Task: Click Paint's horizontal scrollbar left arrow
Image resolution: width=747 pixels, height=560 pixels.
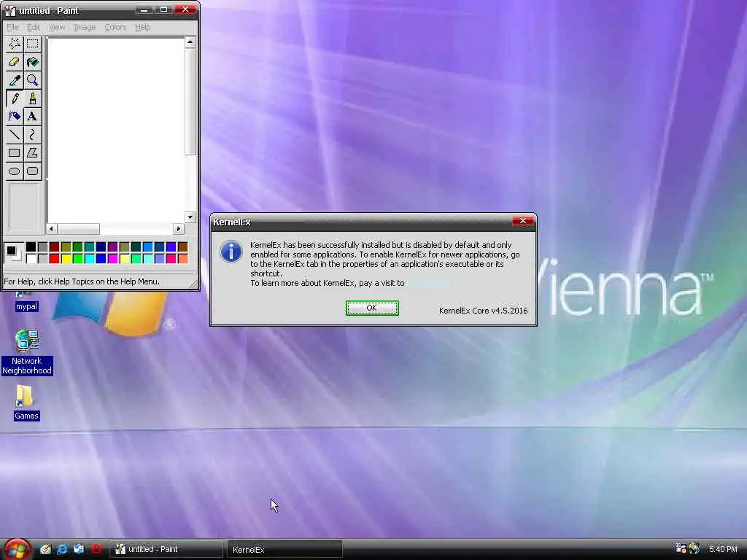Action: (52, 228)
